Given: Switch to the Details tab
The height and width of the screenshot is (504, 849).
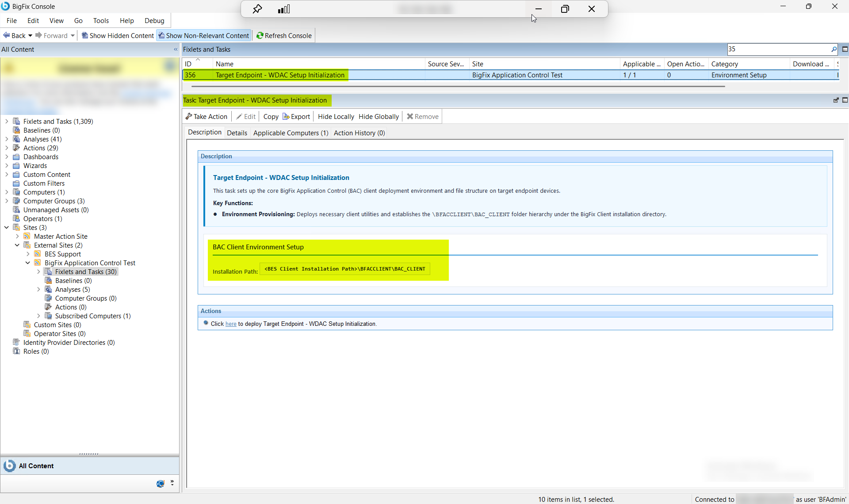Looking at the screenshot, I should (237, 133).
